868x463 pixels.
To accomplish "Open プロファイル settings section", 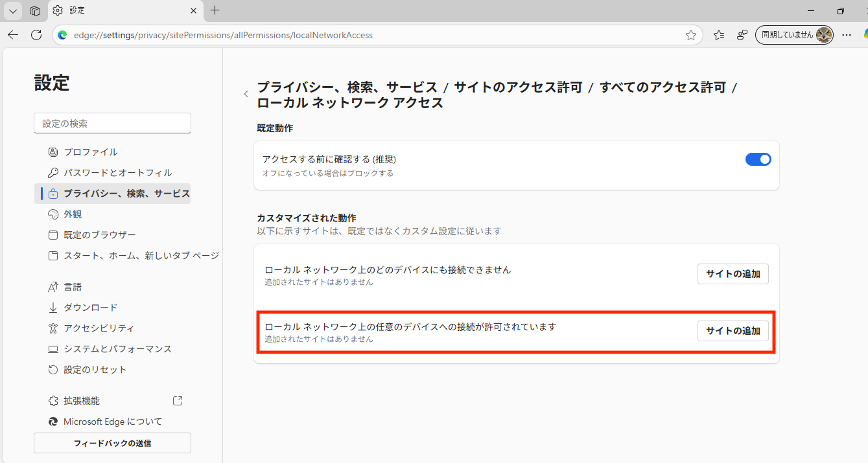I will coord(90,152).
